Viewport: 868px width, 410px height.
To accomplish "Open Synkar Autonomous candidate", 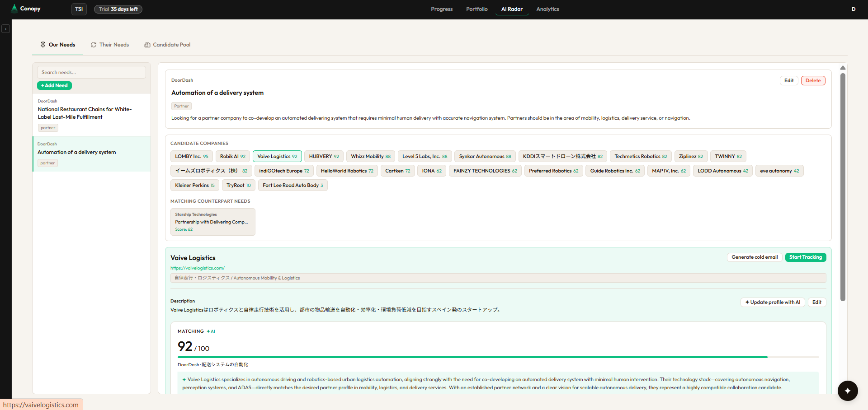I will tap(485, 156).
